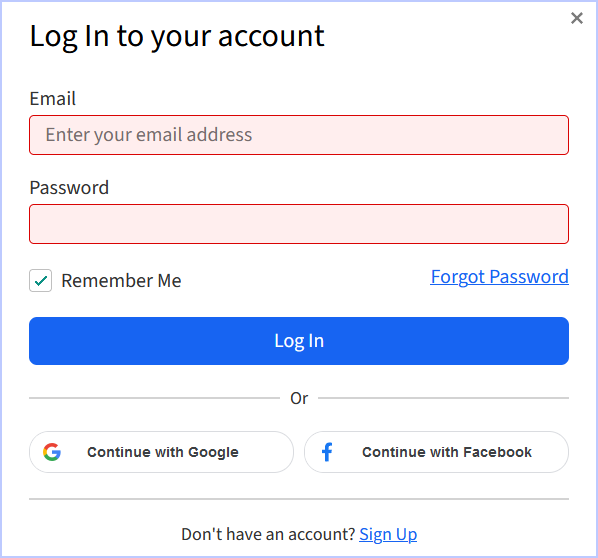Click the 'Log In to your account' heading
598x558 pixels.
tap(177, 37)
